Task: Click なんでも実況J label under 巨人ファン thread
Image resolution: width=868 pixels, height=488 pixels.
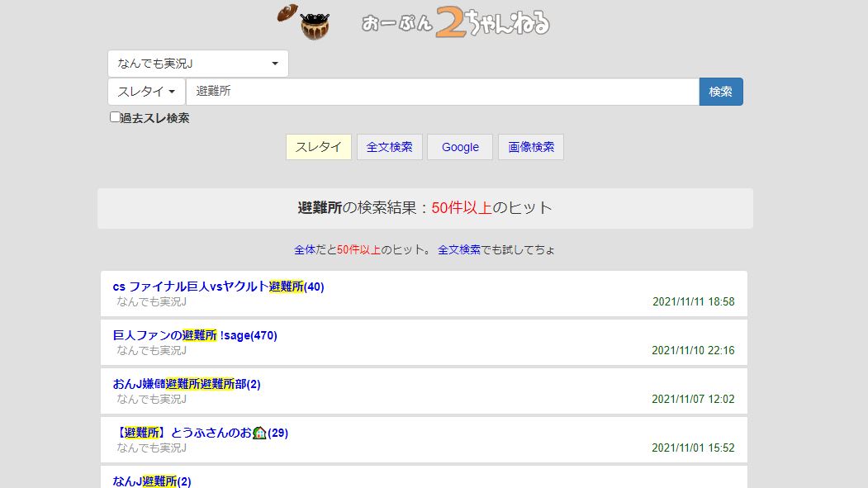Action: 151,351
